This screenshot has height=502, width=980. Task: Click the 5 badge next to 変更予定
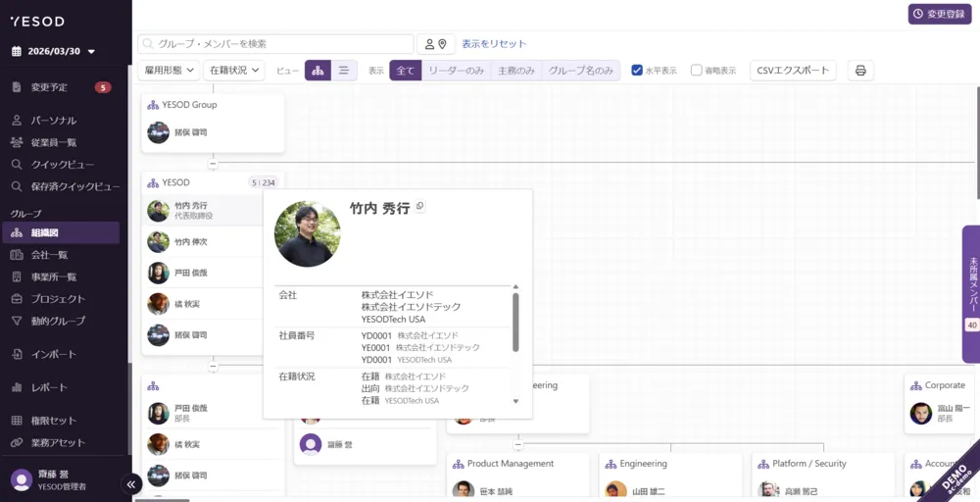point(103,87)
